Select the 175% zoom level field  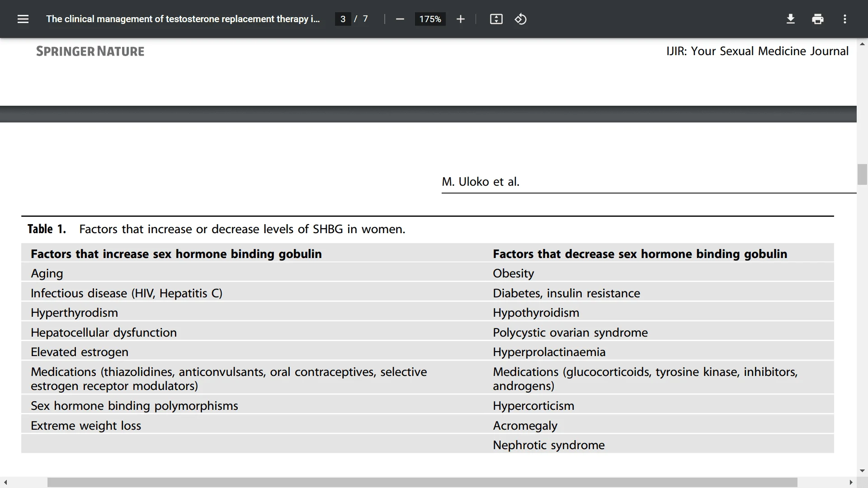pyautogui.click(x=430, y=19)
